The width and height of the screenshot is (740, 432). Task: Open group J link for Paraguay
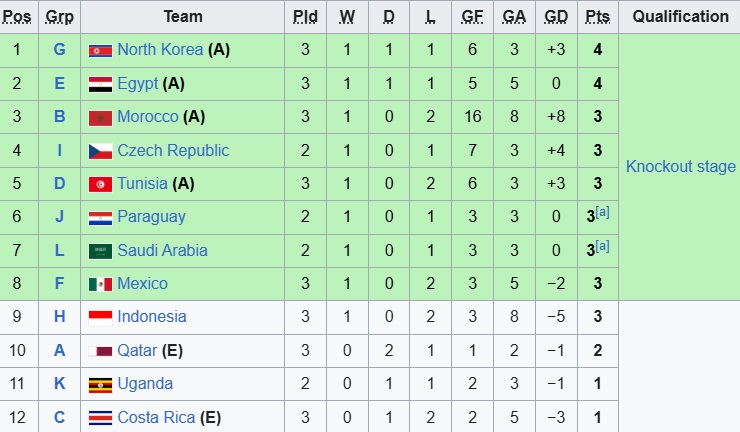click(x=59, y=217)
